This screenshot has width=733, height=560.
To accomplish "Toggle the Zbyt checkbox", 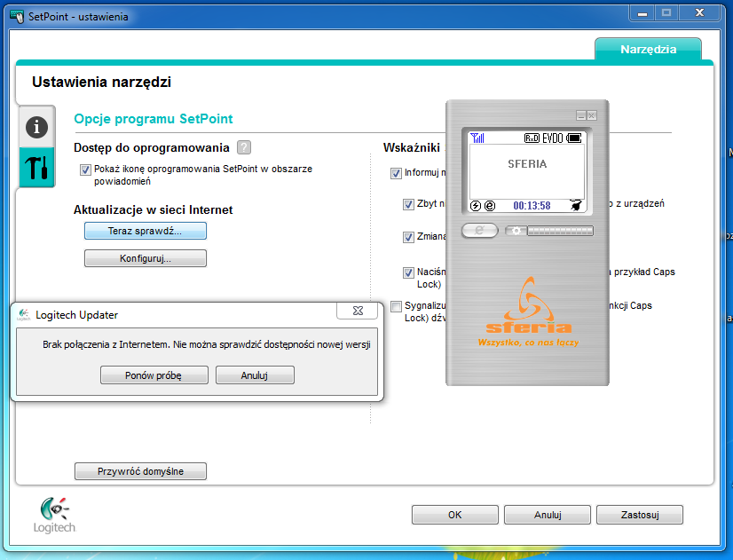I will [x=408, y=204].
